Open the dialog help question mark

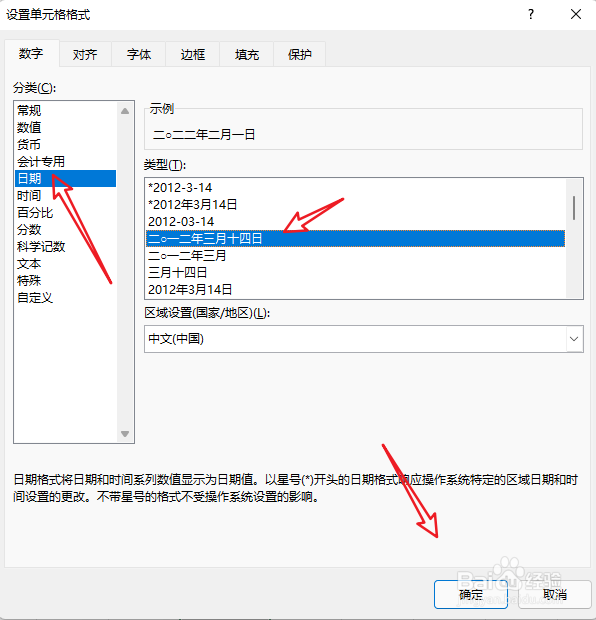(531, 15)
